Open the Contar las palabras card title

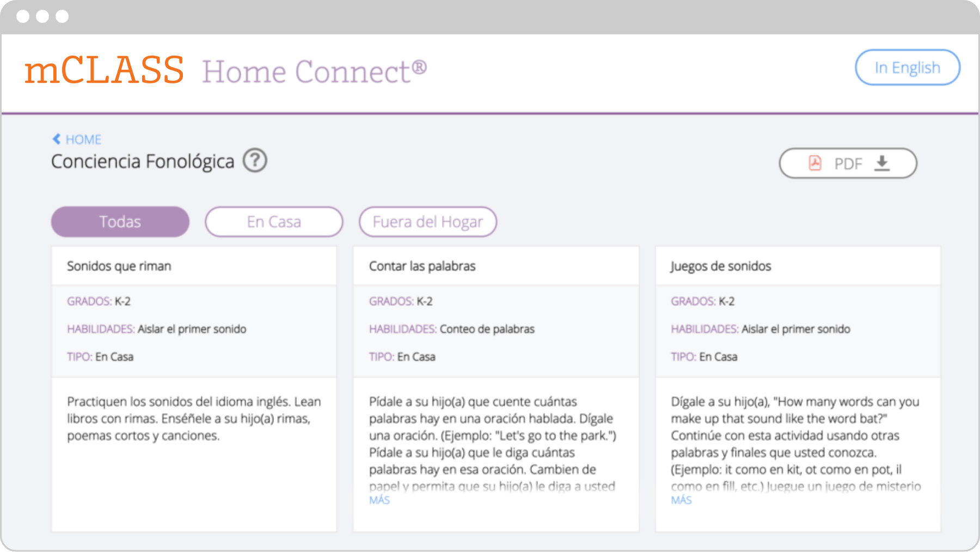click(x=422, y=266)
